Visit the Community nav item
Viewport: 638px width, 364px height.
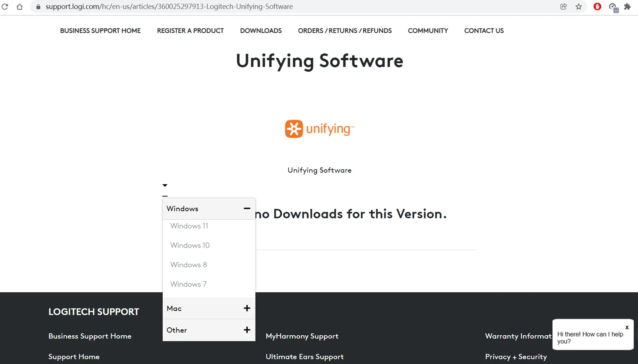[428, 31]
